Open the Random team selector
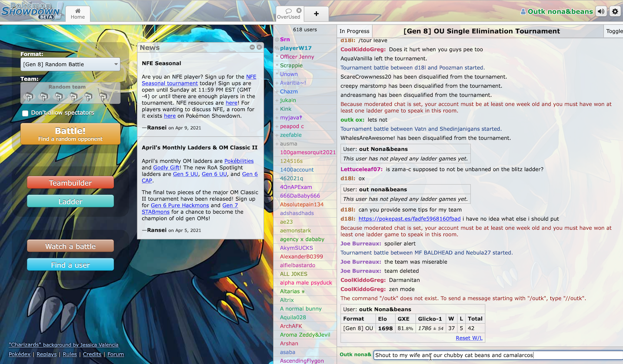 click(70, 93)
